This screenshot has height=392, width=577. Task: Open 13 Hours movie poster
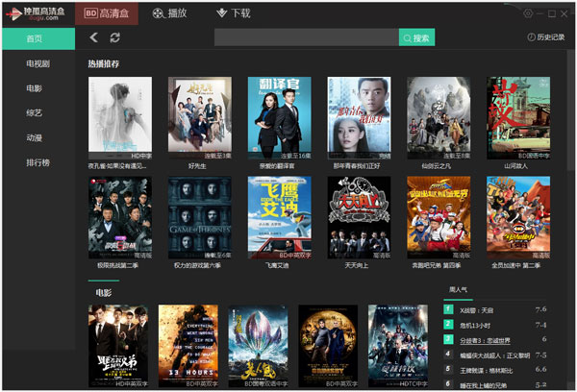(x=188, y=346)
